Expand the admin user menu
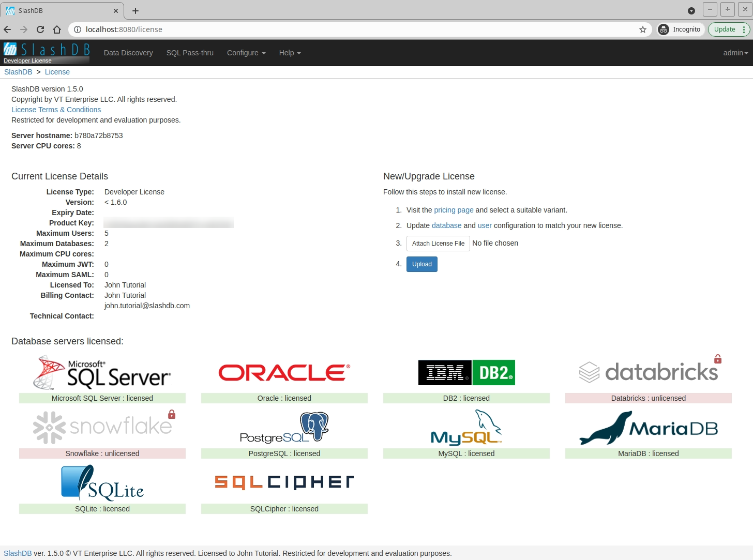This screenshot has width=753, height=560. 735,53
